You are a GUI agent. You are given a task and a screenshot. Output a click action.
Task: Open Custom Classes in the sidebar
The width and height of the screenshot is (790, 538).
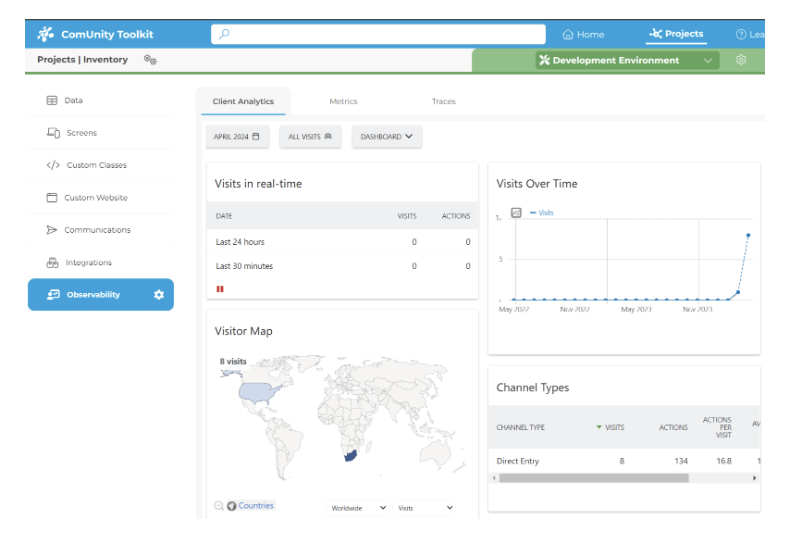(96, 165)
